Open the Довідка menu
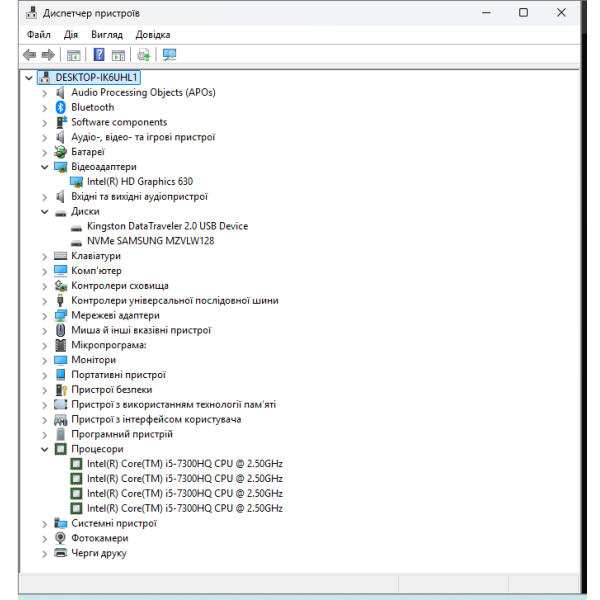600x600 pixels. tap(153, 35)
